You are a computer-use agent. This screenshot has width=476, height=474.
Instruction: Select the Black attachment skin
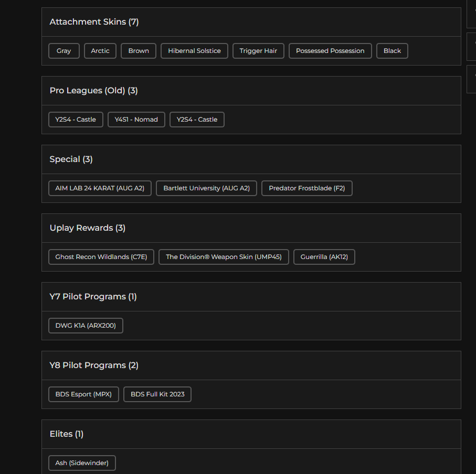tap(392, 51)
